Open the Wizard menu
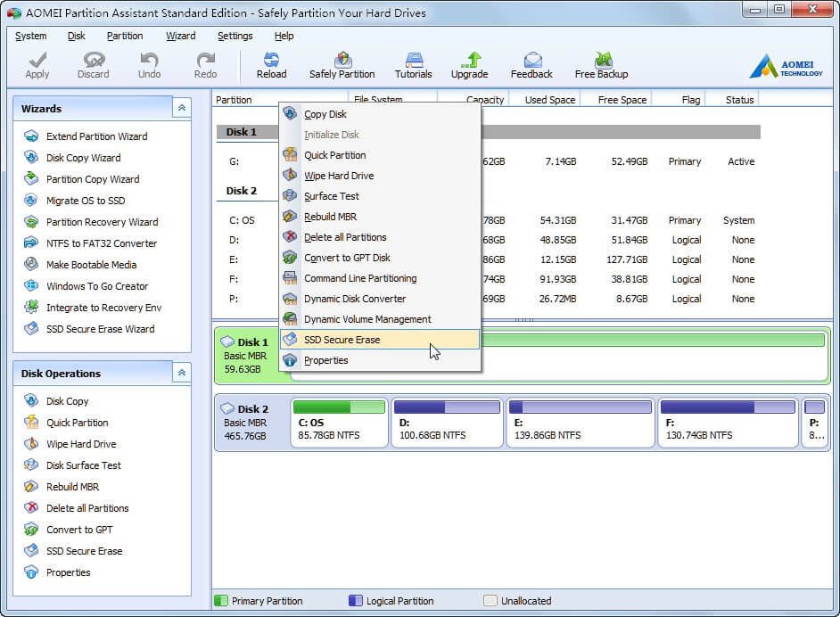Screen dimensions: 840x617 (180, 36)
